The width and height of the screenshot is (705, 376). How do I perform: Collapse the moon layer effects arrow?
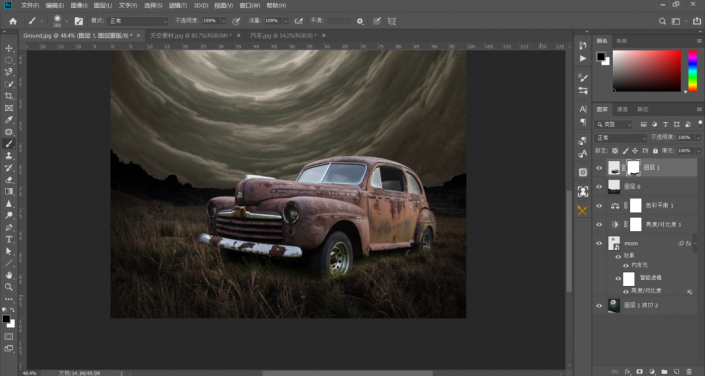coord(695,243)
